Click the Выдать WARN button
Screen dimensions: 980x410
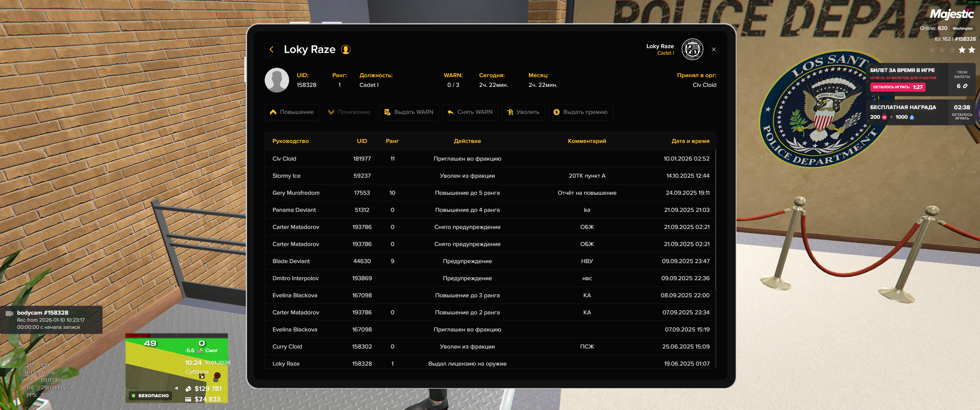click(x=409, y=112)
